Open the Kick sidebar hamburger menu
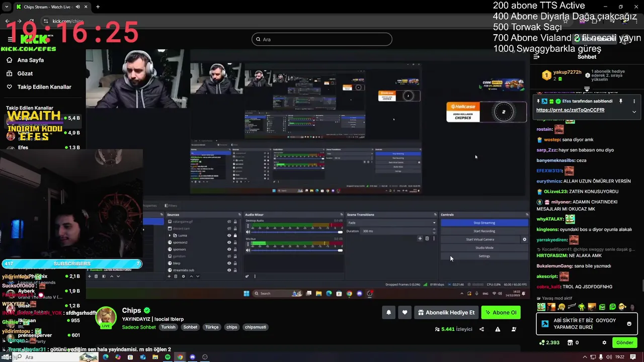 tap(10, 39)
